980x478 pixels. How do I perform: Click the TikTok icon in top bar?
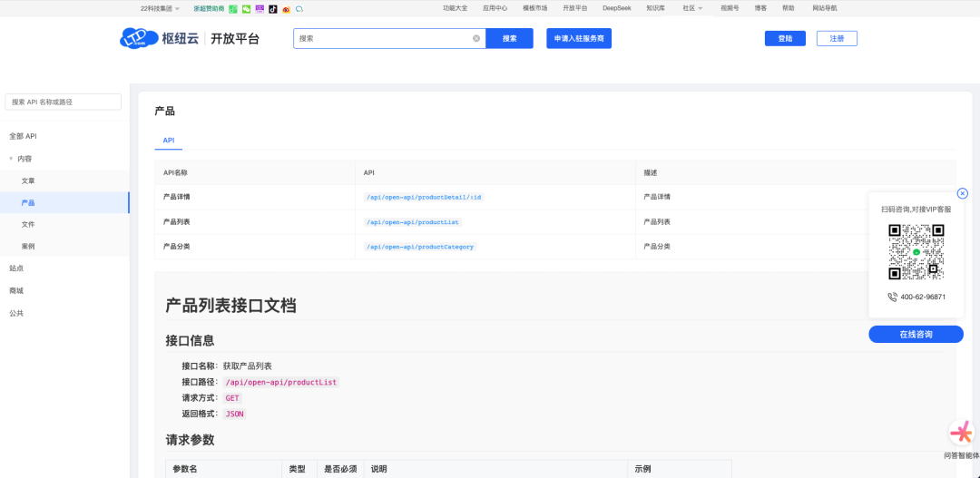(273, 8)
